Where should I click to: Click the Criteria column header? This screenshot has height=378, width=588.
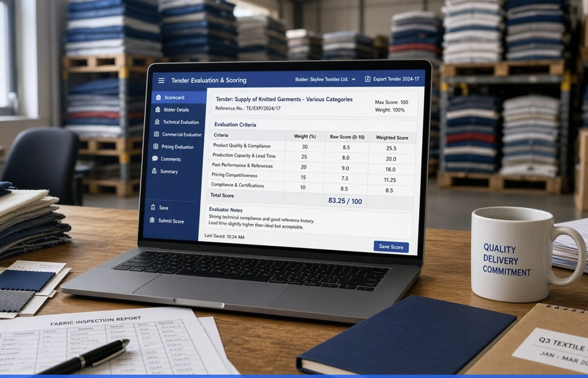coord(221,135)
